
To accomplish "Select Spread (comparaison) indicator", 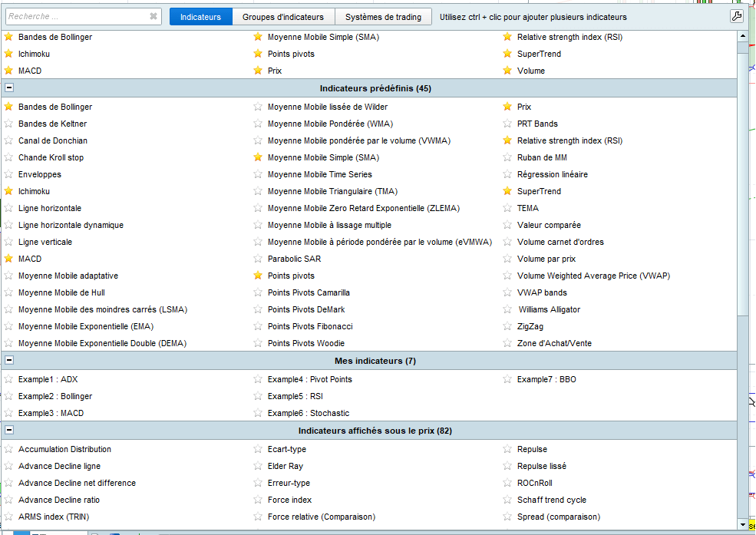I will (x=559, y=517).
